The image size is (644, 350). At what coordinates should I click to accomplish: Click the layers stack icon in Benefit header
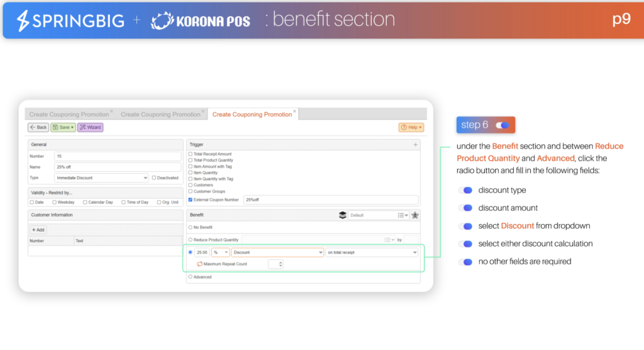343,215
